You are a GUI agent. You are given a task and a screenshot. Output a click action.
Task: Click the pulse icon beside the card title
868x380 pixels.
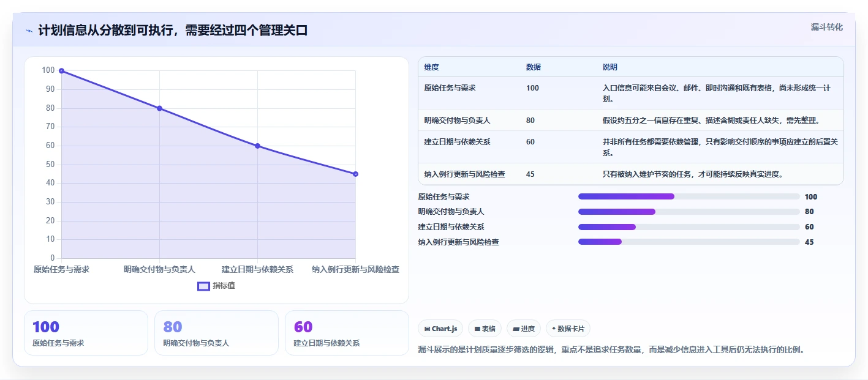(x=29, y=31)
